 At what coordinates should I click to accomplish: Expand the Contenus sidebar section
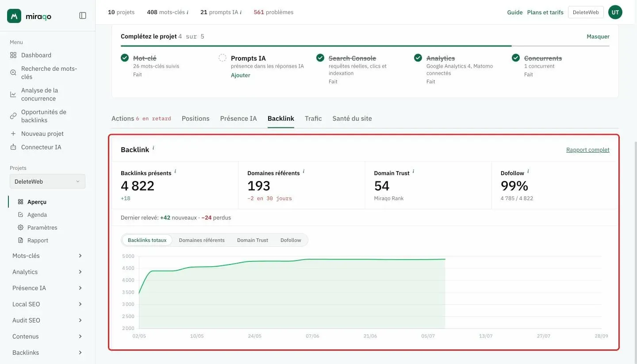47,337
